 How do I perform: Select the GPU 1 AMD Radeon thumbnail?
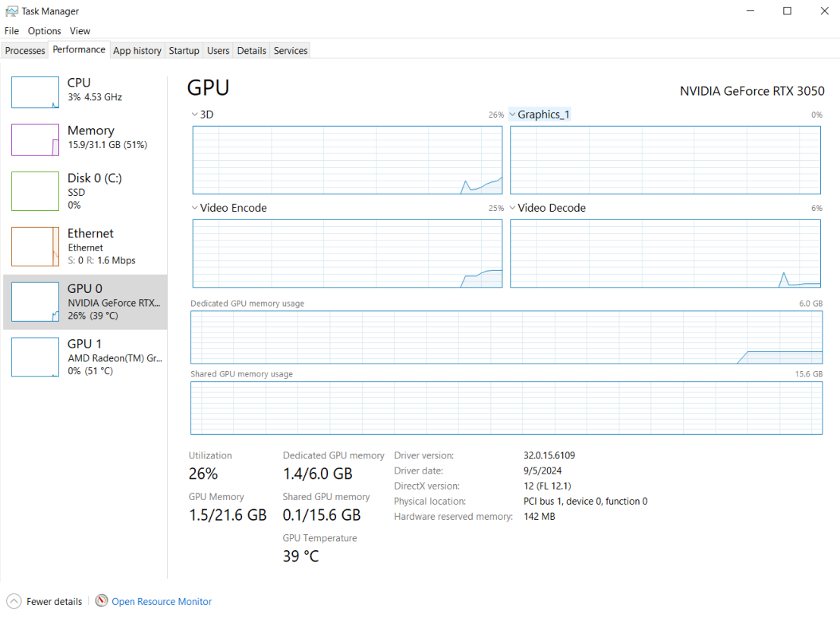35,357
